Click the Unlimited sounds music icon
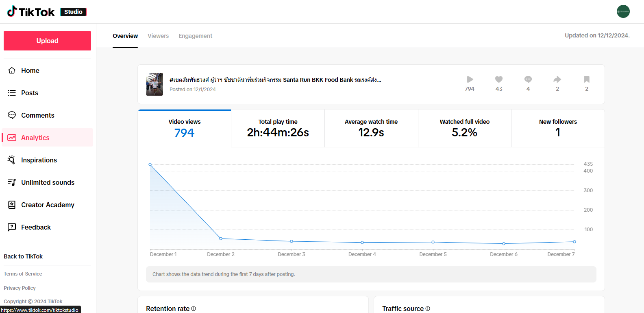 click(12, 182)
